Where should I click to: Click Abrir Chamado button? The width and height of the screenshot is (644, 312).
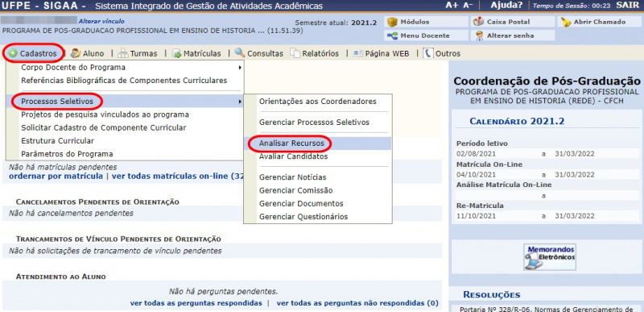pos(600,22)
